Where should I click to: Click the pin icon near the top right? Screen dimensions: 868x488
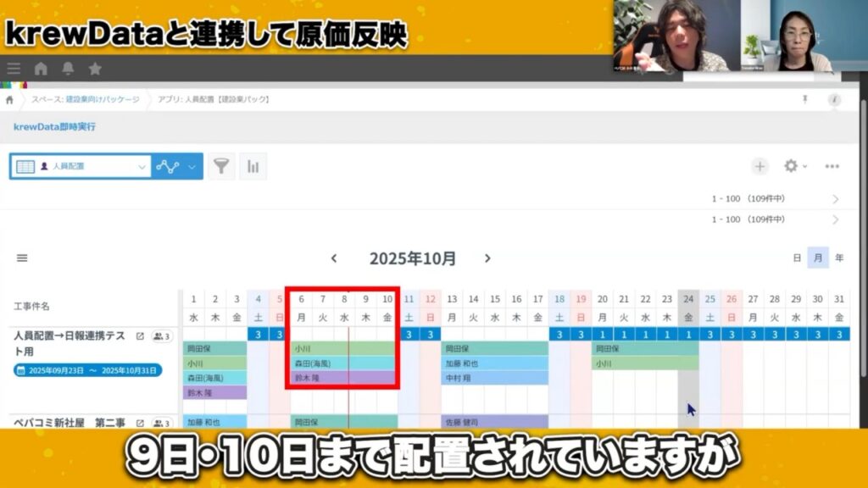805,98
